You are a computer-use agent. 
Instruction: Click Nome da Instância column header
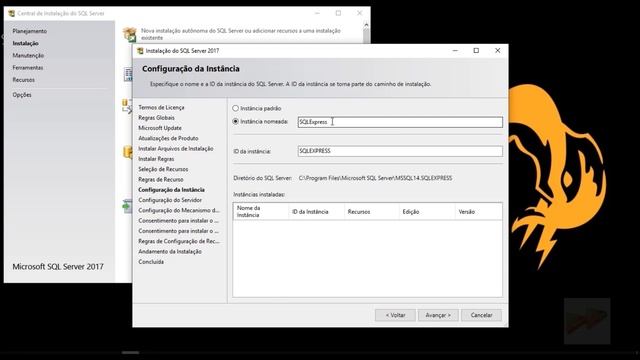click(x=261, y=211)
